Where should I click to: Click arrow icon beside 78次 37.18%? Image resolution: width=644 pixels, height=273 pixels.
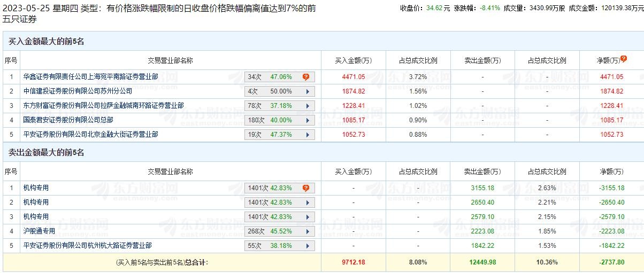point(307,106)
